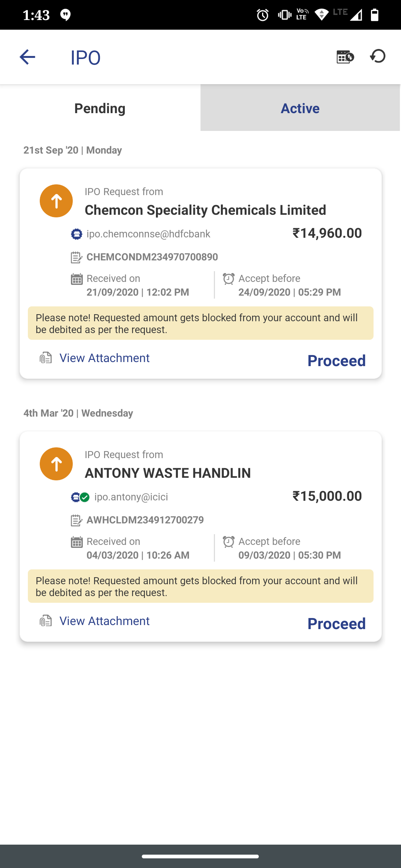Tap the back arrow icon
The image size is (401, 868).
click(x=27, y=57)
